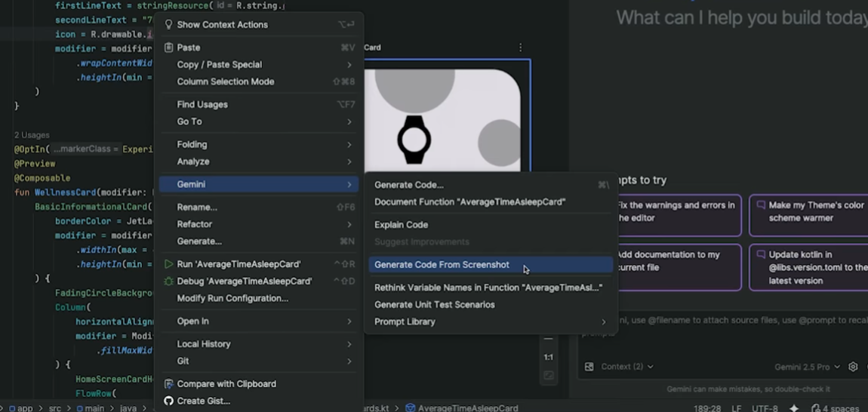
Task: Expand the Git submenu
Action: pyautogui.click(x=259, y=361)
